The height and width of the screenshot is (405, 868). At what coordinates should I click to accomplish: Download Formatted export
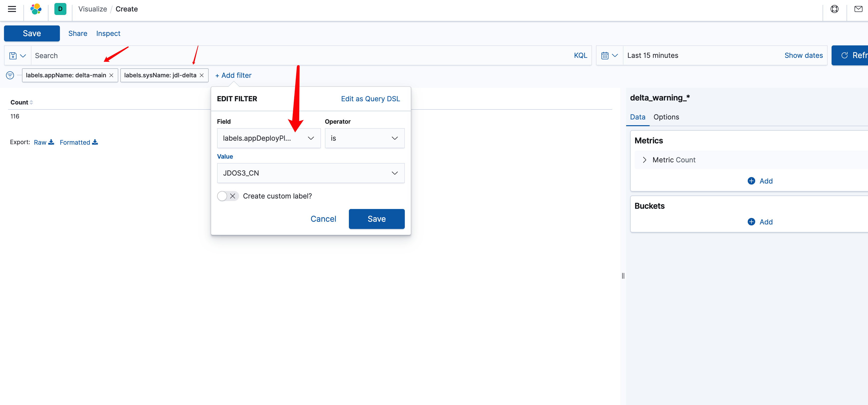click(x=79, y=142)
